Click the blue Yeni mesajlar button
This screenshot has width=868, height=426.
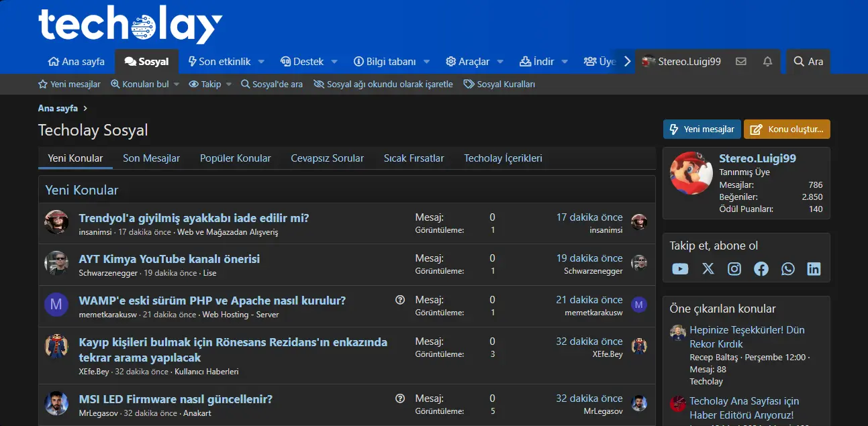click(x=702, y=129)
